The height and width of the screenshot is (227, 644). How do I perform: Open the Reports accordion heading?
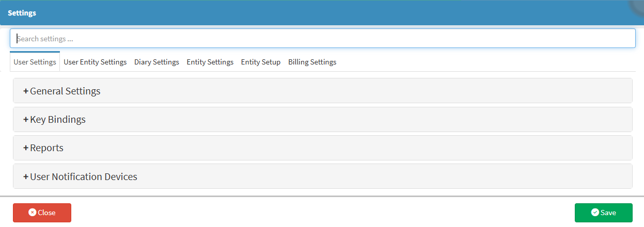[46, 148]
